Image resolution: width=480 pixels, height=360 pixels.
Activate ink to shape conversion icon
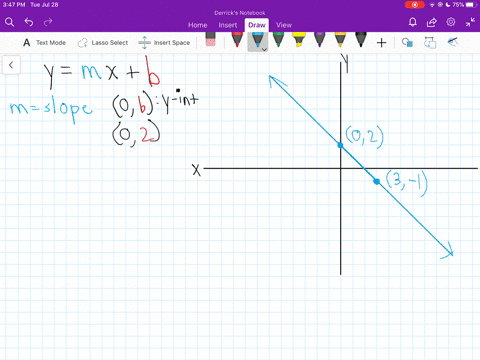[430, 43]
